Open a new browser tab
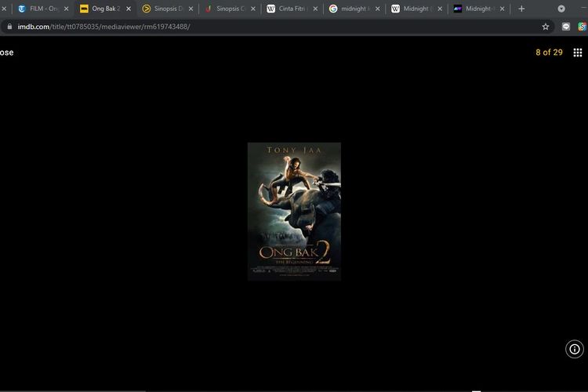 521,9
